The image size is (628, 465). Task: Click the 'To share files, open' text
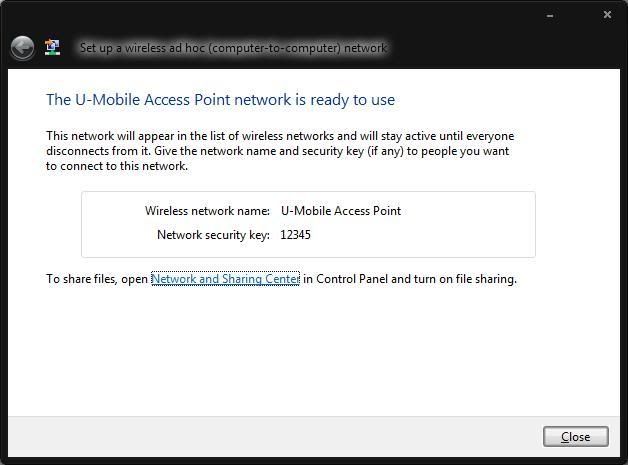click(x=97, y=279)
